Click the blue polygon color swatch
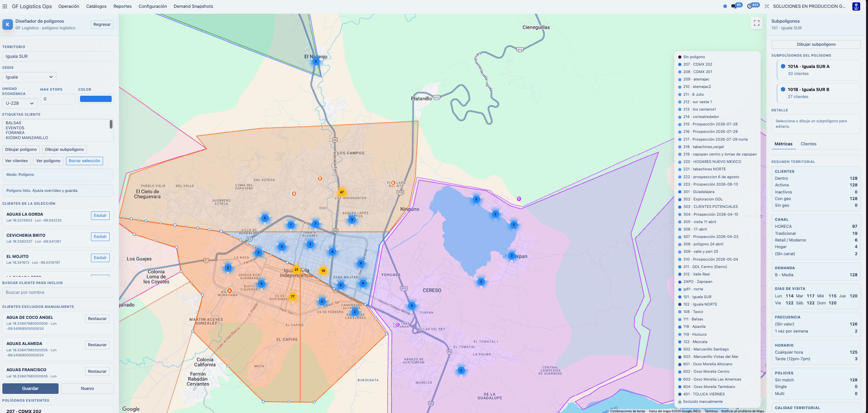This screenshot has height=413, width=868. [x=96, y=99]
